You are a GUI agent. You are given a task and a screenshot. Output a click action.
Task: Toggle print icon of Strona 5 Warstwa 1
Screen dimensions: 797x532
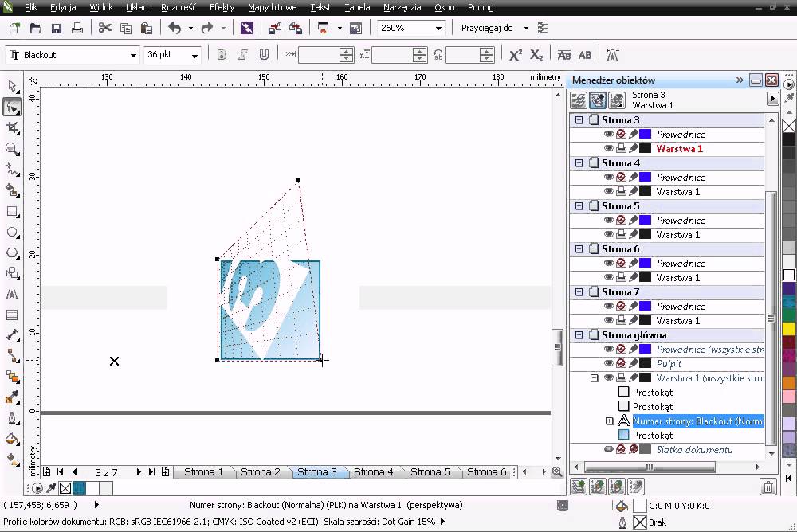(621, 234)
